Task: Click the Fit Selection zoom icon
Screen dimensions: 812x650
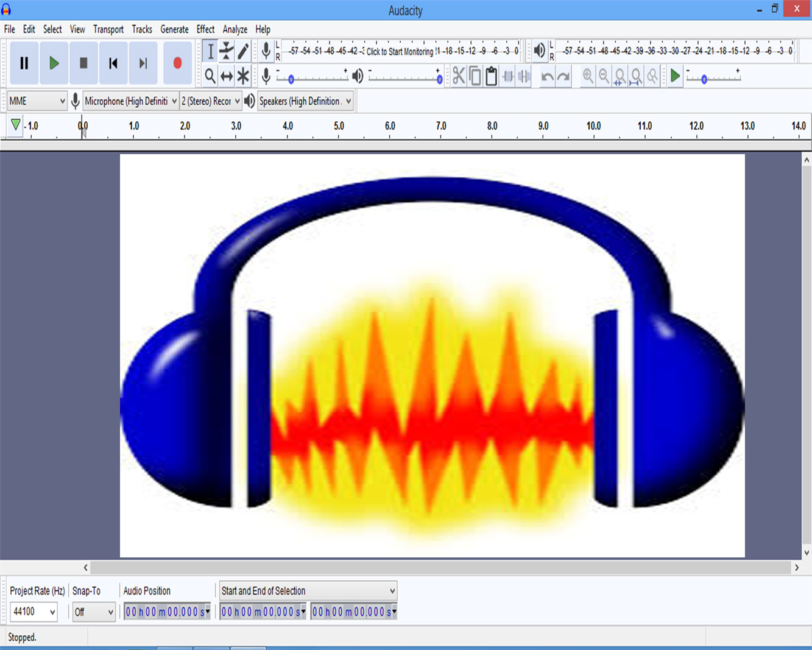Action: pyautogui.click(x=620, y=76)
